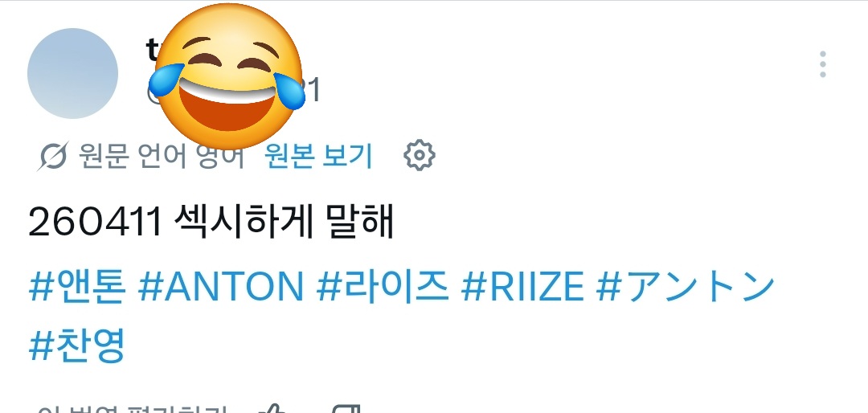Click the 이 번역 평가하기 label
This screenshot has width=868, height=413.
[132, 409]
